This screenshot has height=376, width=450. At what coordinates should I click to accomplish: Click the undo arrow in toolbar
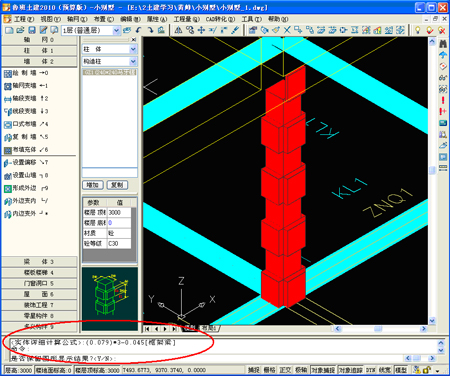[139, 30]
